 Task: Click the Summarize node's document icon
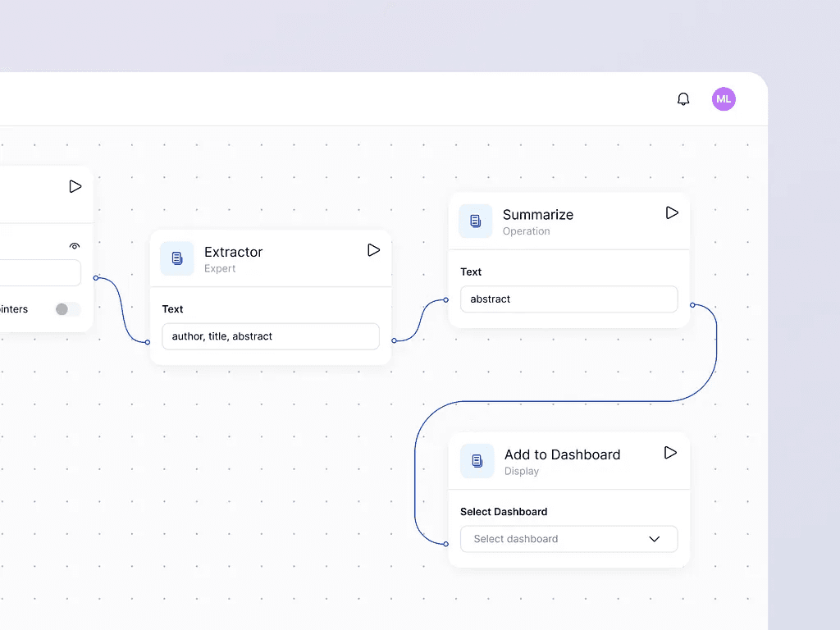[475, 220]
